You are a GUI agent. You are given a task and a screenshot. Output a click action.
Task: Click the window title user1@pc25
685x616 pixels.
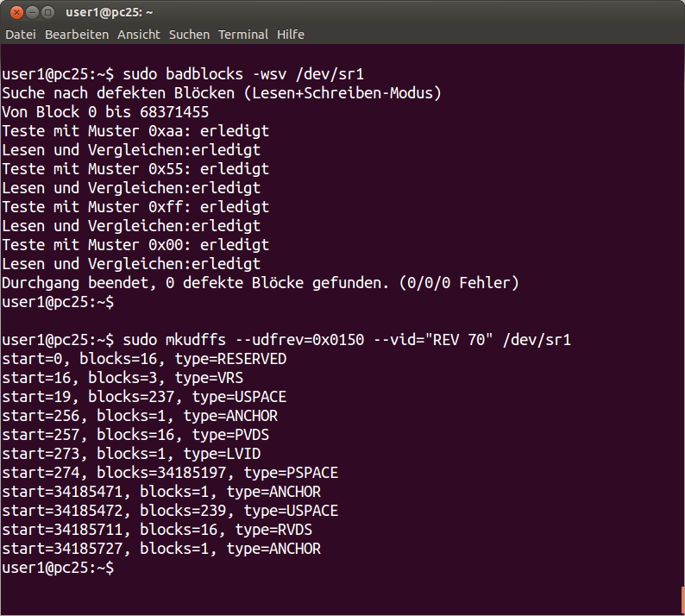pyautogui.click(x=110, y=13)
